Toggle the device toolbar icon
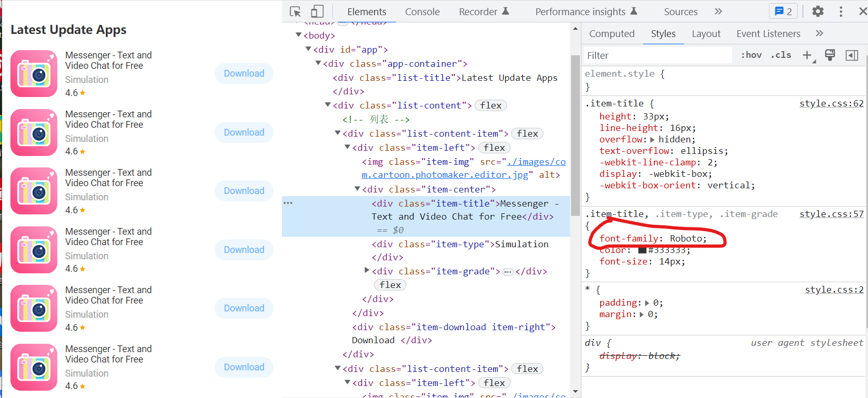Image resolution: width=868 pixels, height=398 pixels. click(x=317, y=11)
